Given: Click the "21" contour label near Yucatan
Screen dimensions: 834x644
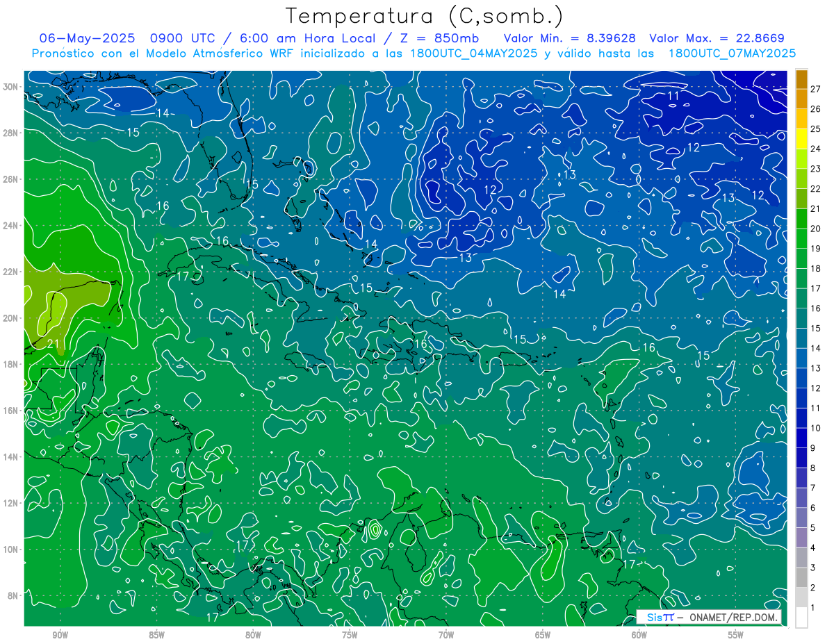Looking at the screenshot, I should coord(54,343).
